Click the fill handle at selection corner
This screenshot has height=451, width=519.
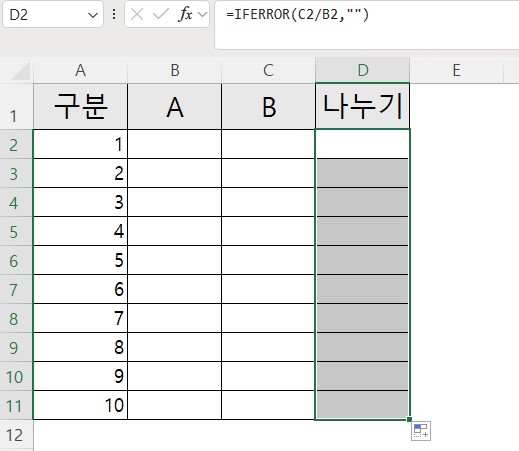(409, 419)
